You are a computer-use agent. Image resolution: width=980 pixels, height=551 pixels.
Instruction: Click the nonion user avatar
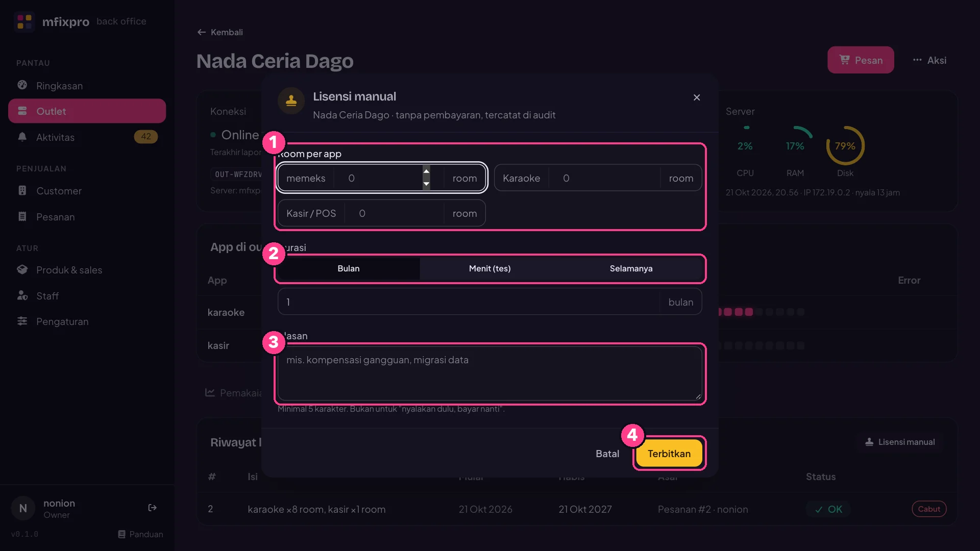23,508
